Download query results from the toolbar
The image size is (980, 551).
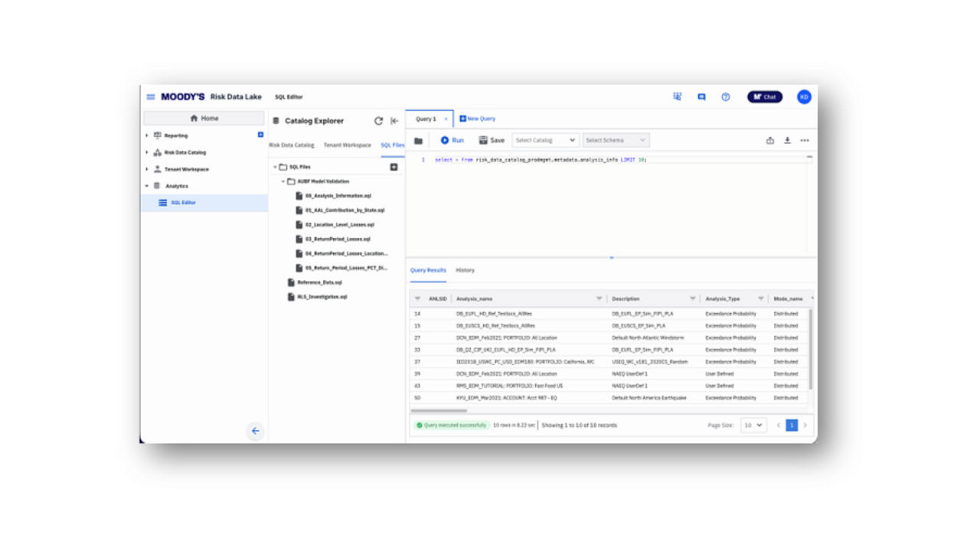click(787, 141)
